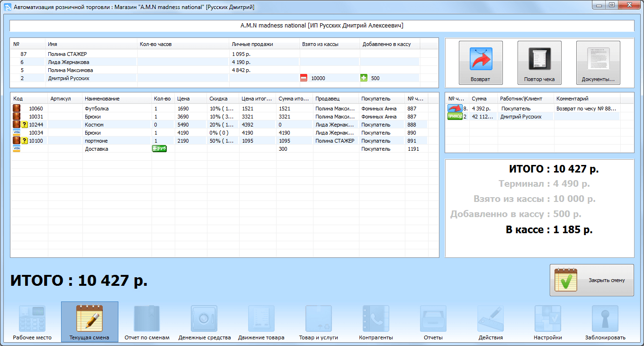Click the Терминал : 4 490 р. summary
Screen dimensions: 644x346
[x=545, y=184]
